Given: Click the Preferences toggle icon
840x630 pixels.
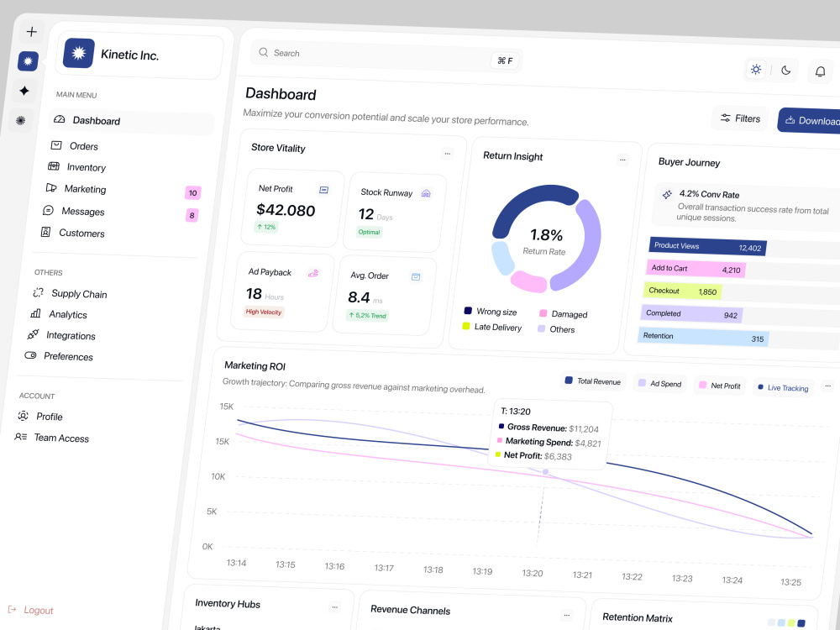Looking at the screenshot, I should click(x=30, y=355).
